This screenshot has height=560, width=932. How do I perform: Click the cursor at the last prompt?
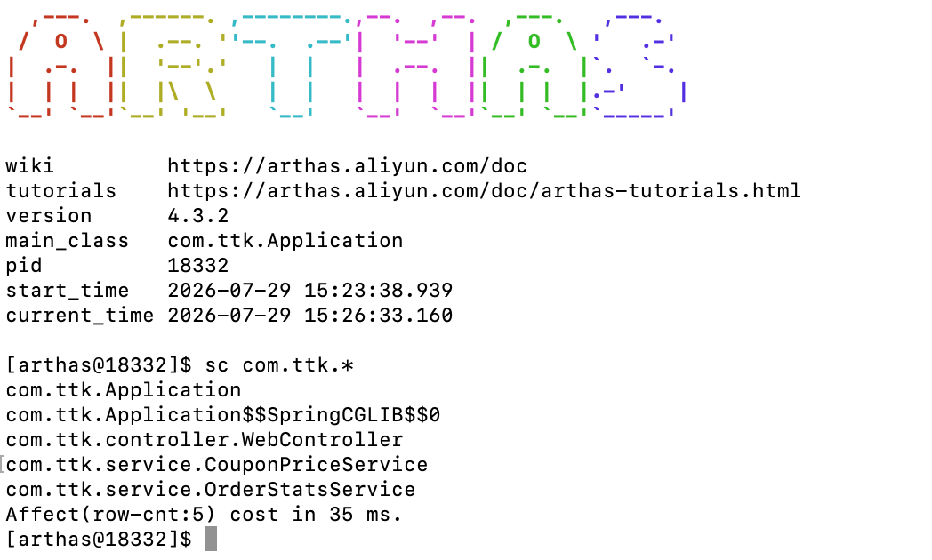coord(211,540)
